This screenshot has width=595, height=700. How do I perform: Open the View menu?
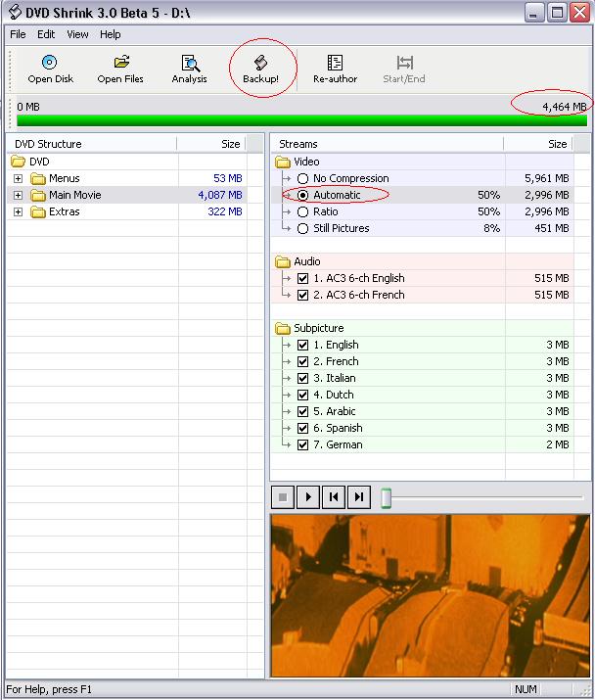tap(77, 34)
